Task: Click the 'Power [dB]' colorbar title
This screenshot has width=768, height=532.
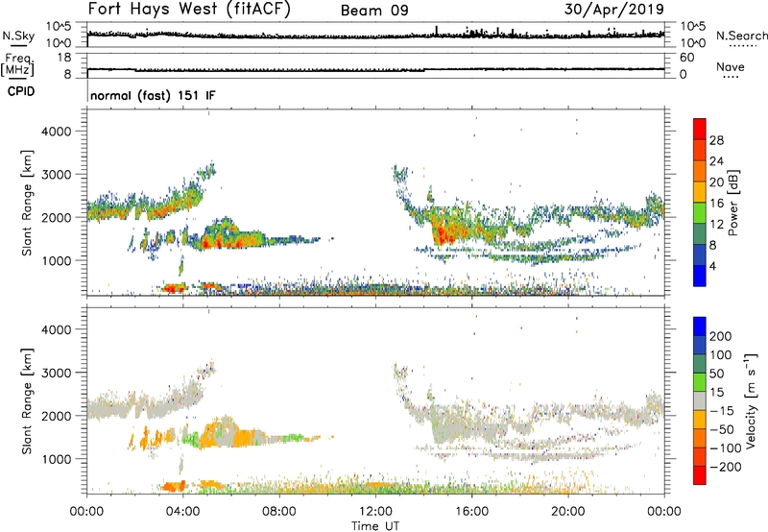Action: (x=732, y=203)
